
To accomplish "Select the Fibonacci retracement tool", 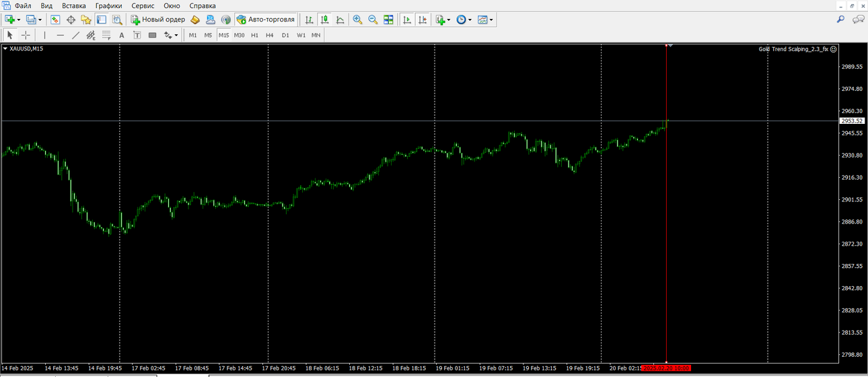I will pyautogui.click(x=106, y=35).
